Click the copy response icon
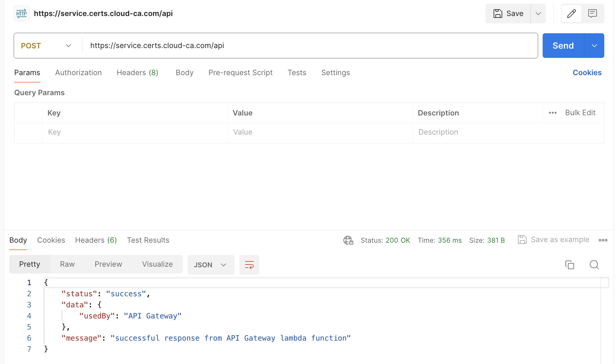 pyautogui.click(x=569, y=265)
